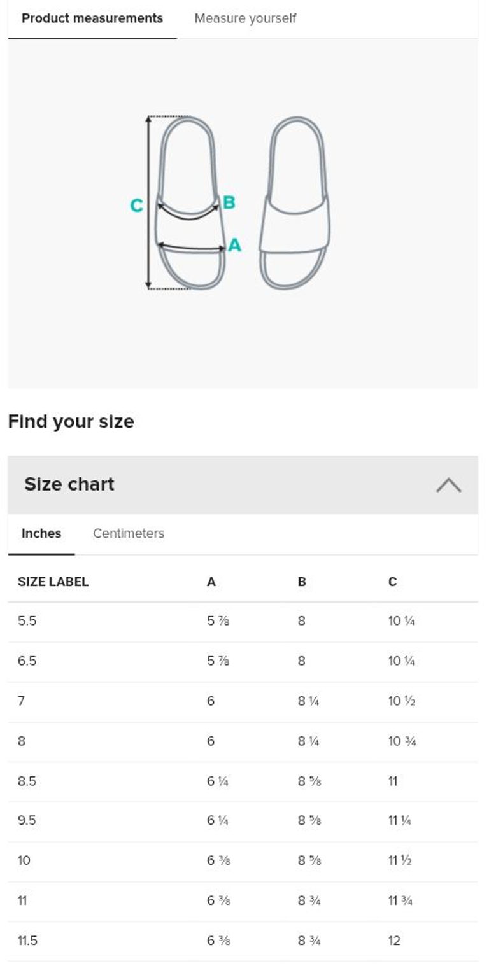Open the Measure yourself tab
489x980 pixels.
point(245,18)
